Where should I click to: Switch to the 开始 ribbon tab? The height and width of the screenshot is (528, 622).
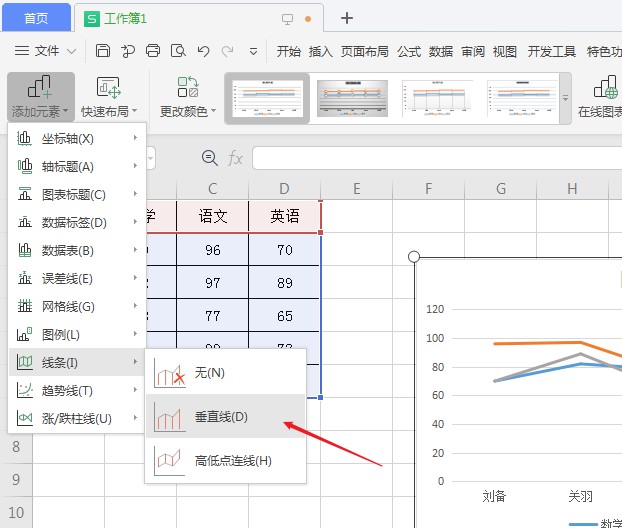288,51
